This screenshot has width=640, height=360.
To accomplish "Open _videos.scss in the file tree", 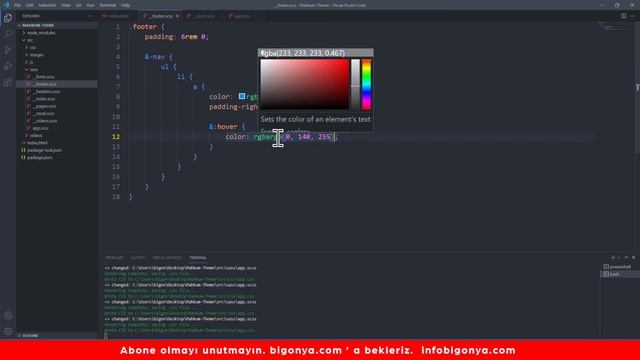I will click(57, 121).
